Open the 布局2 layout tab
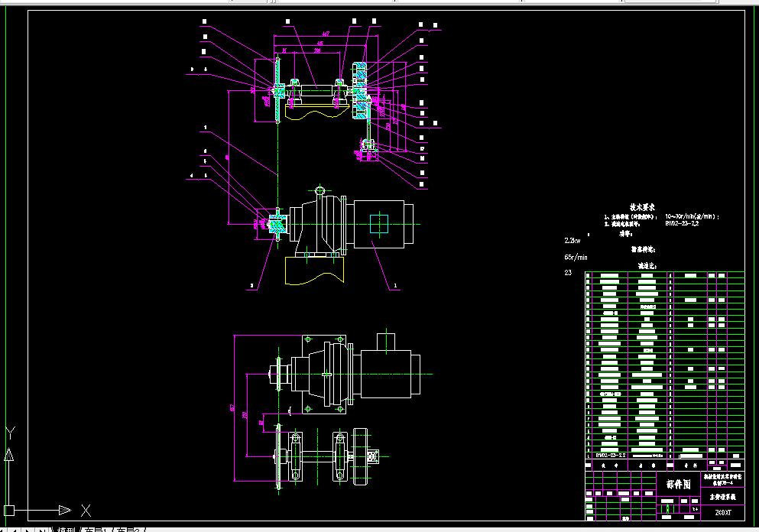Viewport: 759px width, 532px height. pos(128,530)
